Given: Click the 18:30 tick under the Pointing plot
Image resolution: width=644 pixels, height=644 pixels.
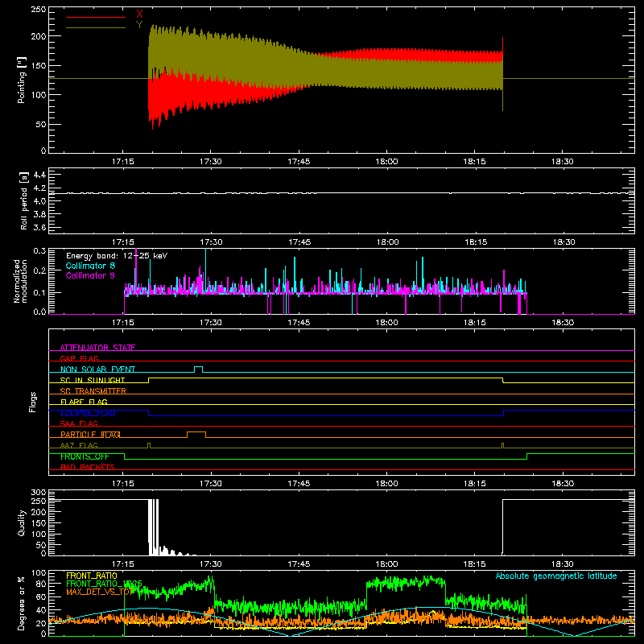Looking at the screenshot, I should coord(562,162).
